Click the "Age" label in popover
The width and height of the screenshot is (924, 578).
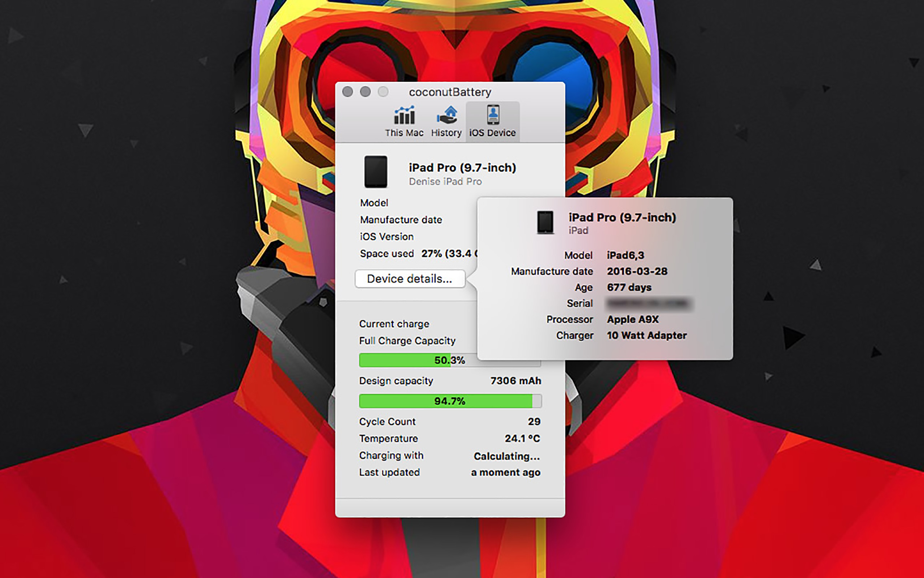pos(584,288)
